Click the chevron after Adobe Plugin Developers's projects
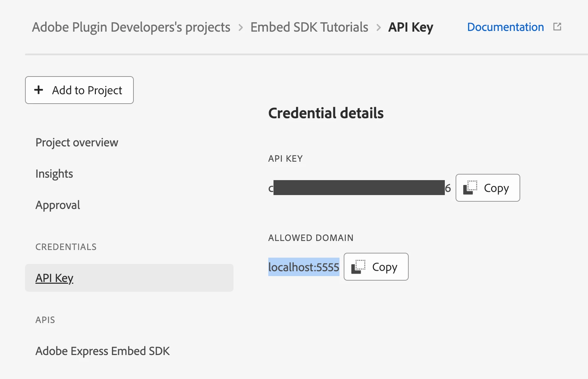588x379 pixels. [240, 27]
